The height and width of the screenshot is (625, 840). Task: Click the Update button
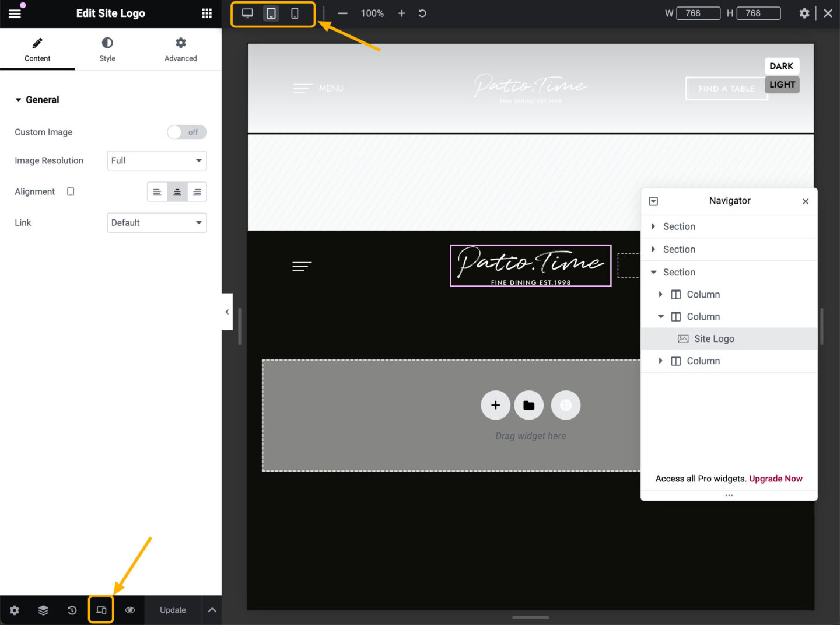pos(173,610)
